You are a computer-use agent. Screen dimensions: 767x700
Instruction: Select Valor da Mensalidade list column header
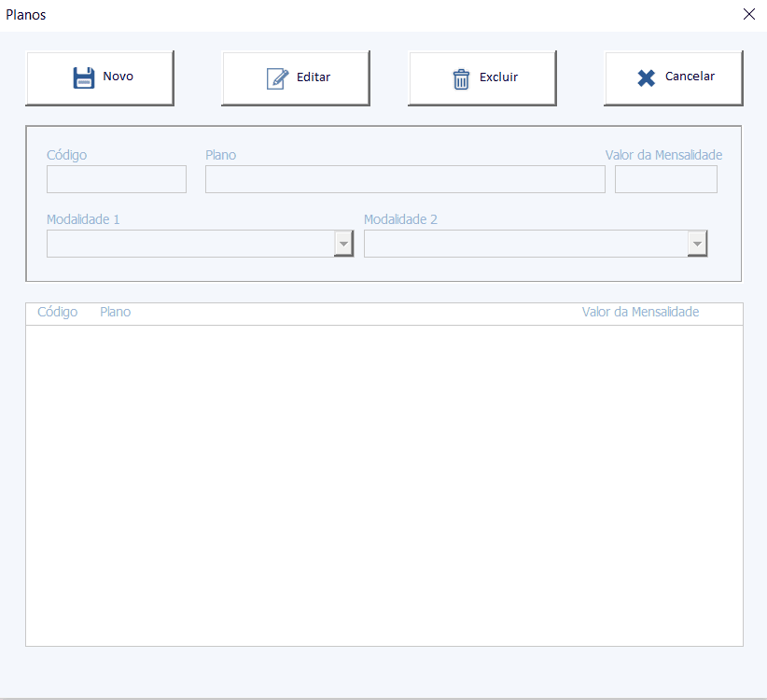tap(640, 313)
